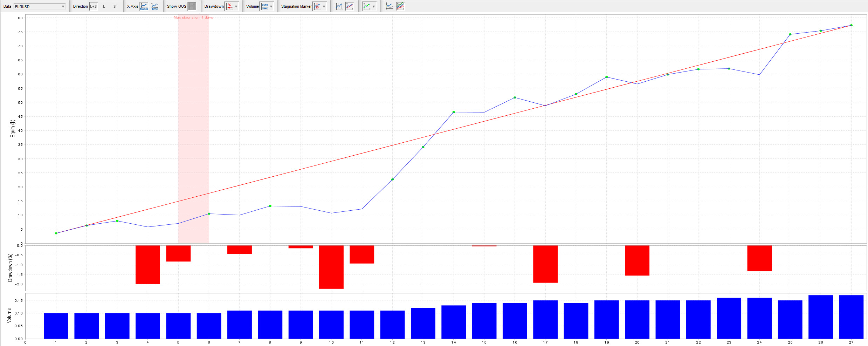Click the pink stagnation highlight region
This screenshot has width=868, height=346.
194,130
